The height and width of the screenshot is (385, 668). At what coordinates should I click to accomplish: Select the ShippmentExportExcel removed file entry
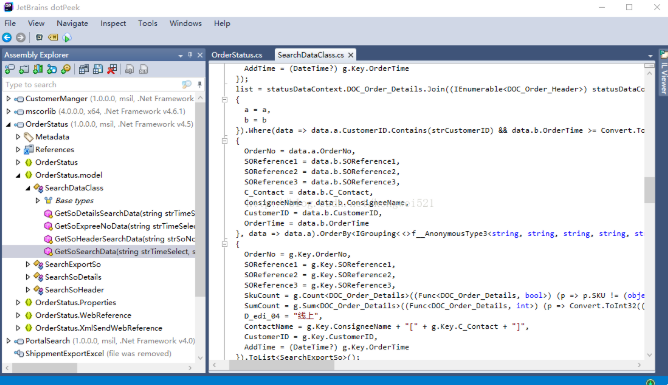(93, 353)
